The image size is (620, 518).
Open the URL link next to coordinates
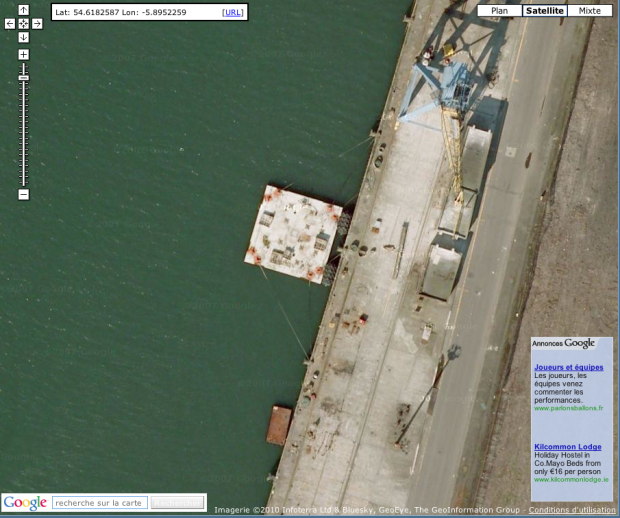click(232, 12)
